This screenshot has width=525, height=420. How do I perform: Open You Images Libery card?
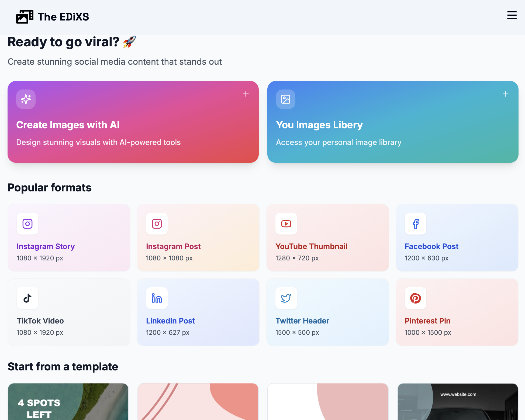[393, 122]
